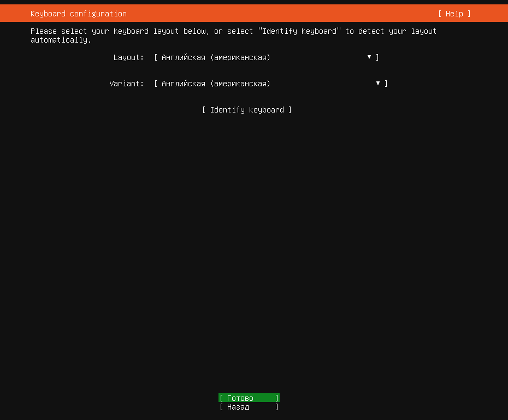Open the Variant dropdown selector
Viewport: 508px width, 420px height.
270,84
